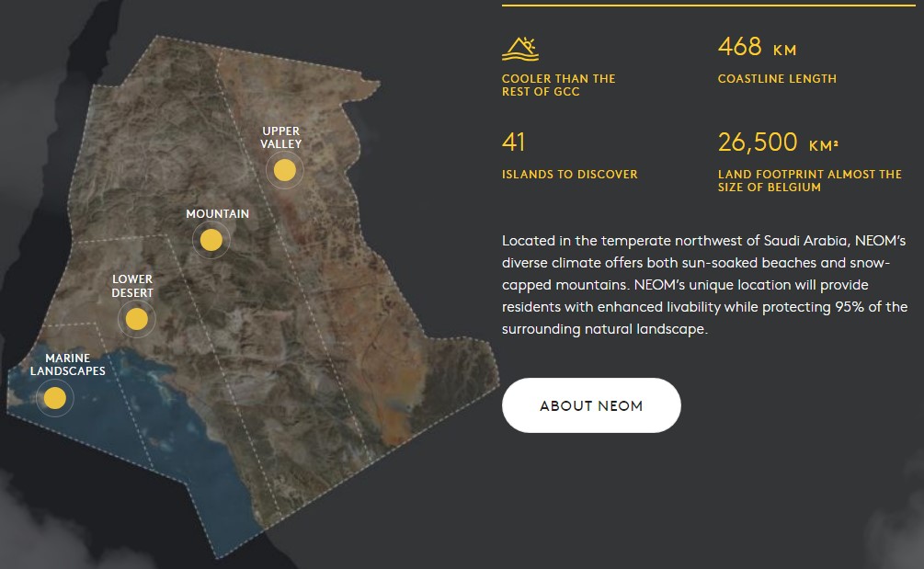Click 'LAND FOOTPRINT ALMOST THE SIZE OF BELGIUM'
This screenshot has width=924, height=569.
pos(810,181)
